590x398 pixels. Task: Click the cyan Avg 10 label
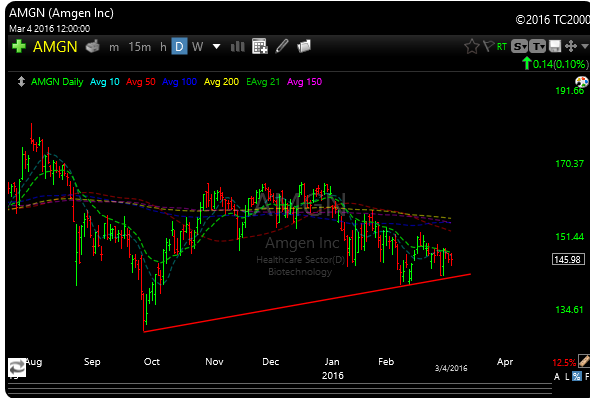[105, 82]
